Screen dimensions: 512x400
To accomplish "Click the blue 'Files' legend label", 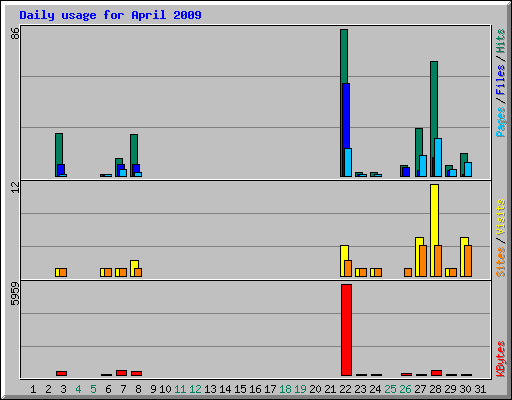I will click(500, 80).
